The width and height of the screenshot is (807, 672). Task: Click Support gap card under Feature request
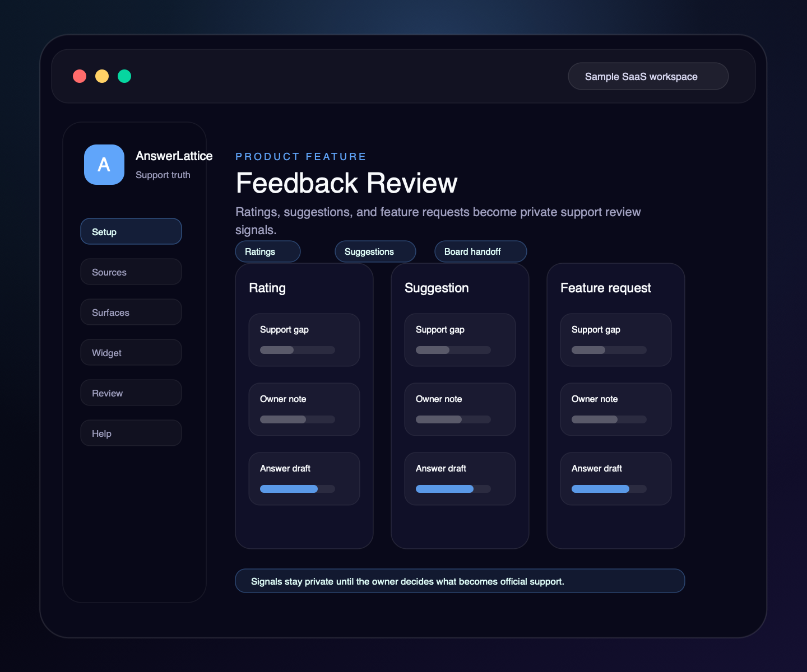(616, 340)
